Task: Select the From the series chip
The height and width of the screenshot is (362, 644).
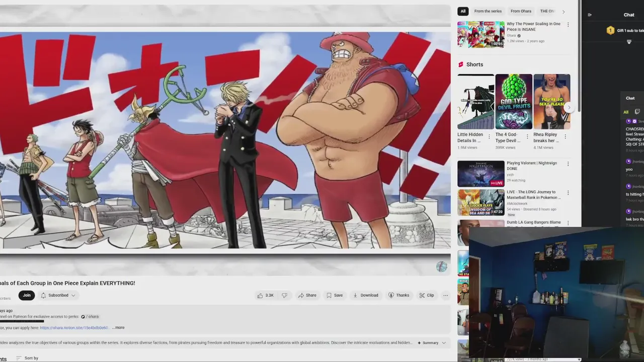Action: click(488, 11)
